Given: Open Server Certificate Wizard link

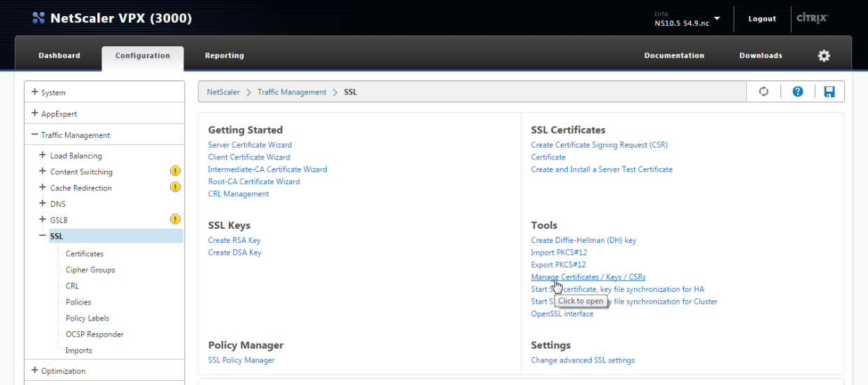Looking at the screenshot, I should point(250,145).
